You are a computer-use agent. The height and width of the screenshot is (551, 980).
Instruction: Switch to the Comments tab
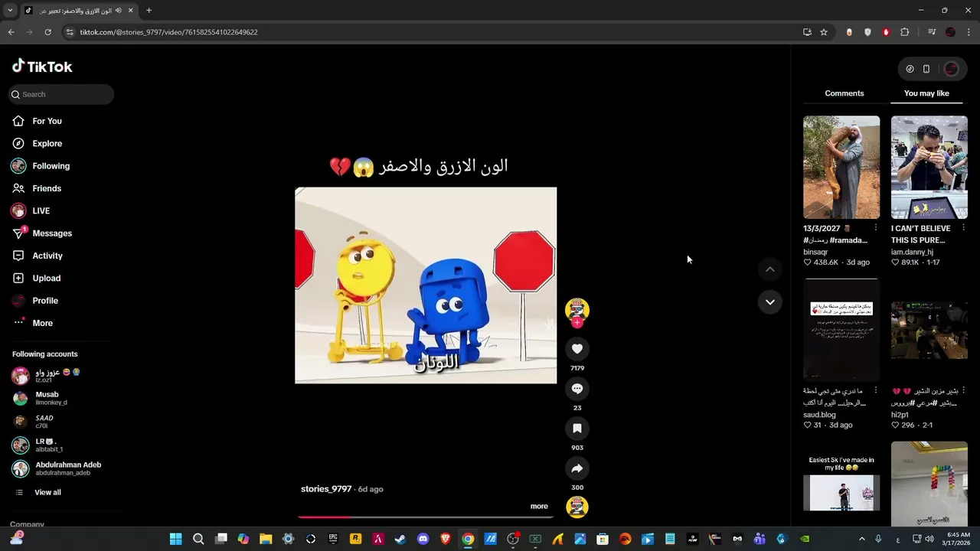click(x=844, y=93)
